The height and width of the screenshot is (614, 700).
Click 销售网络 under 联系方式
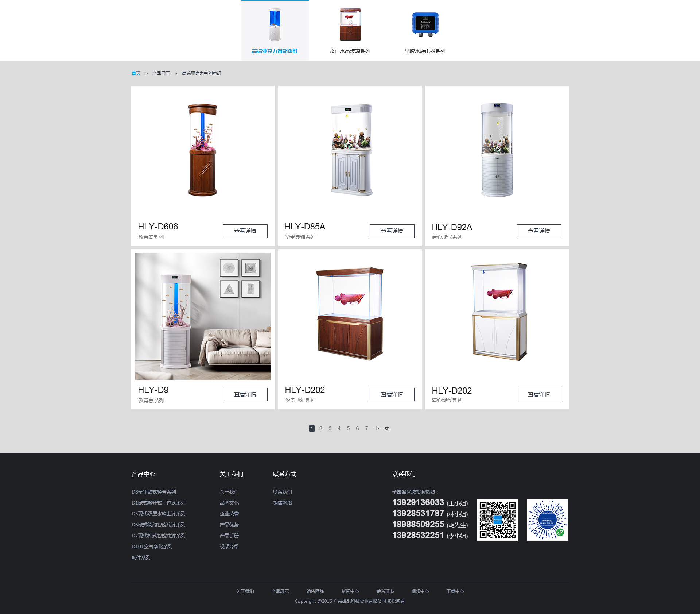[x=282, y=503]
